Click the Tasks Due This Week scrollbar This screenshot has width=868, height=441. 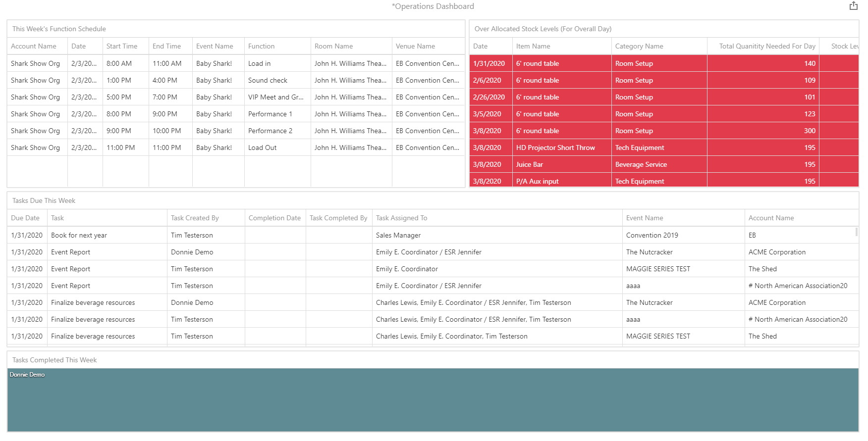coord(856,232)
